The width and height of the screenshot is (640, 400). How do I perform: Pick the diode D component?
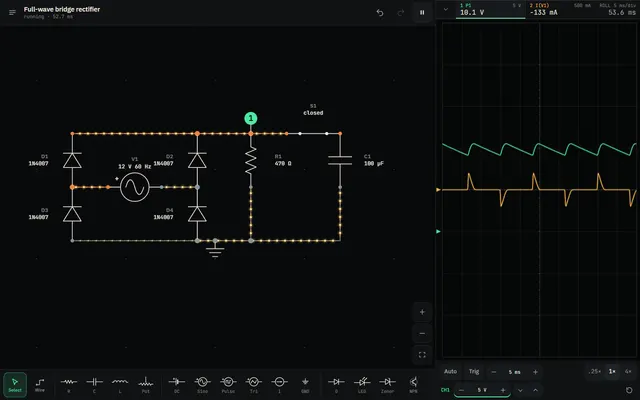(336, 384)
